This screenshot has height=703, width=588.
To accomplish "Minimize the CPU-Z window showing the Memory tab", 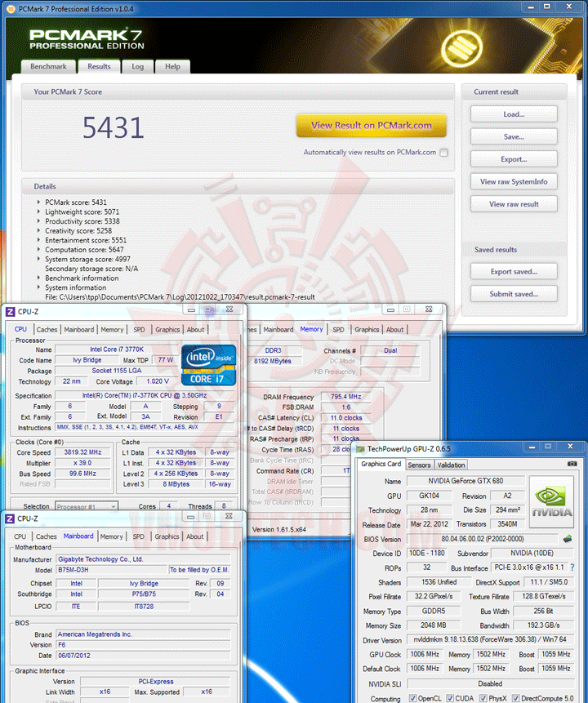I will 390,309.
